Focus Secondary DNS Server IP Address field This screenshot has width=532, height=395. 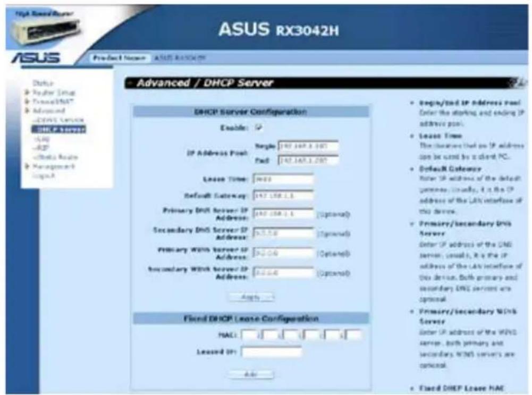283,233
